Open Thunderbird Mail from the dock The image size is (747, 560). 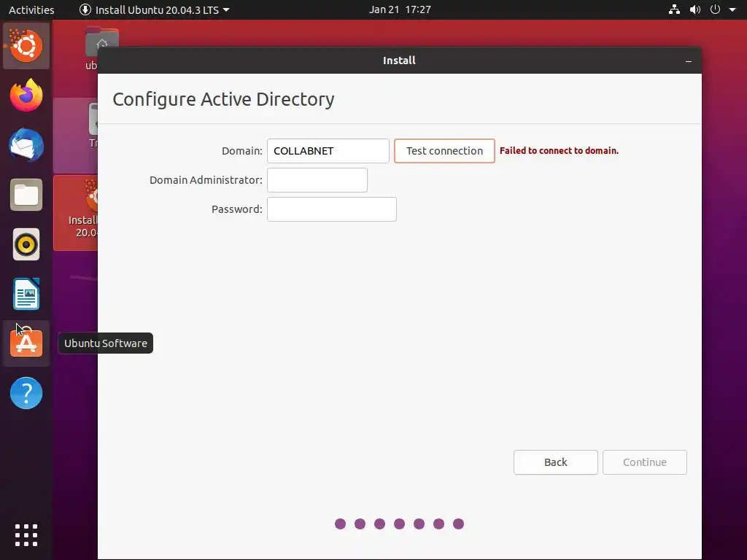pyautogui.click(x=26, y=145)
